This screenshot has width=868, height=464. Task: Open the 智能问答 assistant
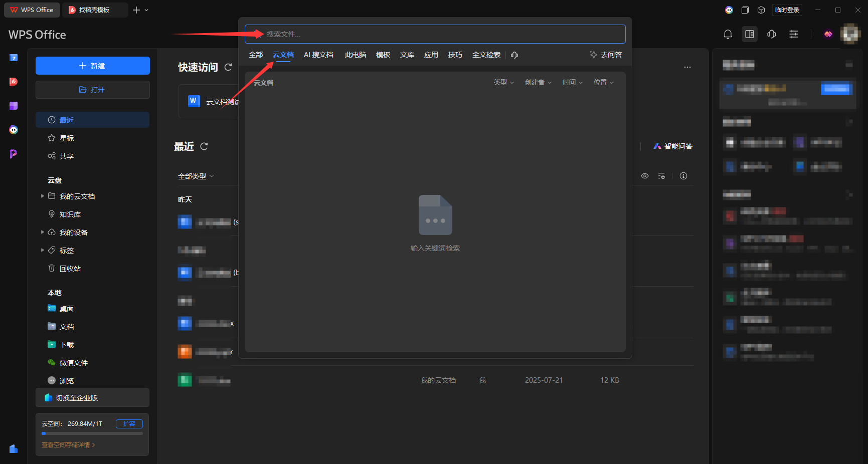672,146
